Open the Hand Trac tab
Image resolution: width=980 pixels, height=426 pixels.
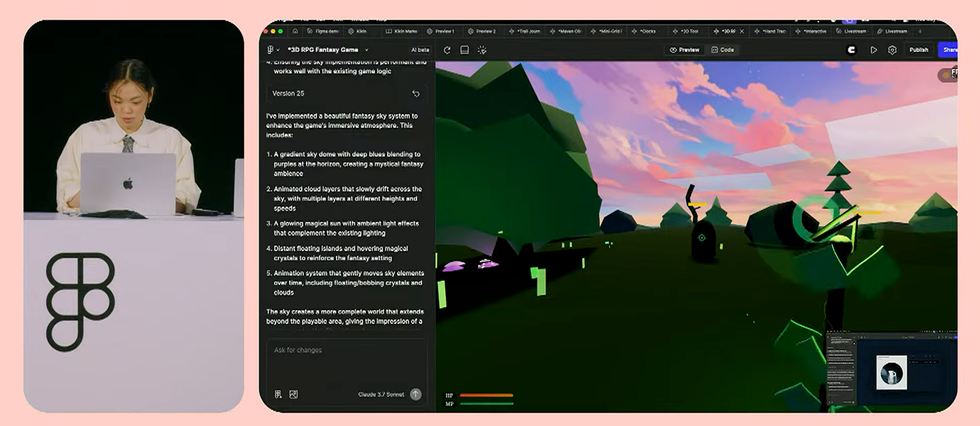coord(769,31)
